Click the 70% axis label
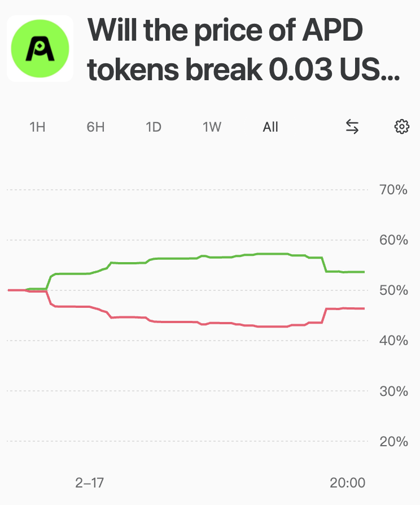Screen dimensions: 420x505 393,190
